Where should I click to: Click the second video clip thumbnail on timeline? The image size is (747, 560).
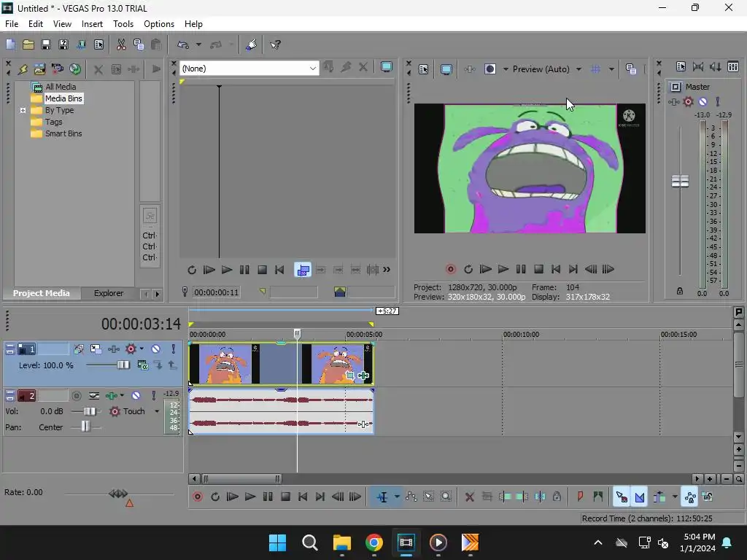[337, 365]
